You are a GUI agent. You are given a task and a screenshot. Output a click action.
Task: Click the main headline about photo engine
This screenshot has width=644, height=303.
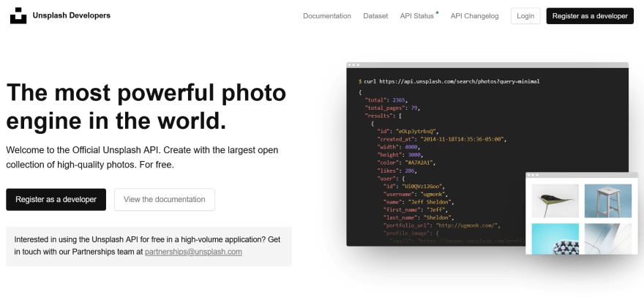click(x=146, y=107)
